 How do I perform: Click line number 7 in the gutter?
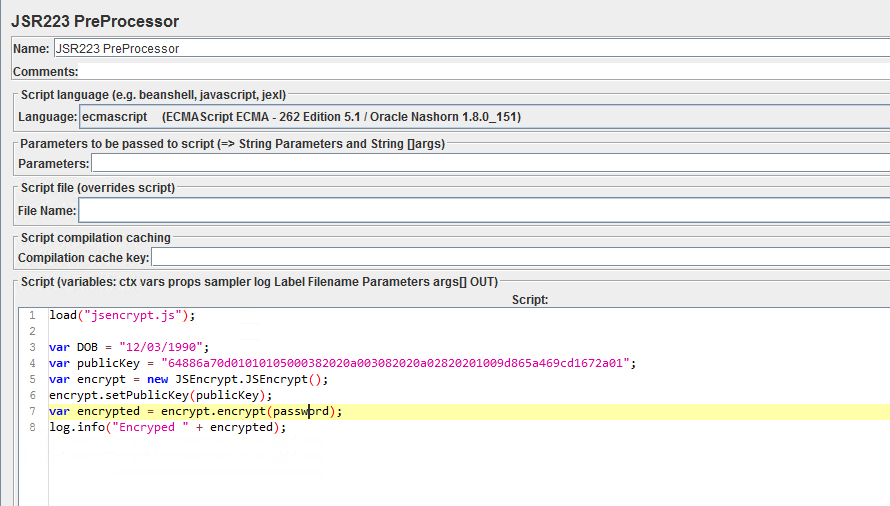(32, 411)
